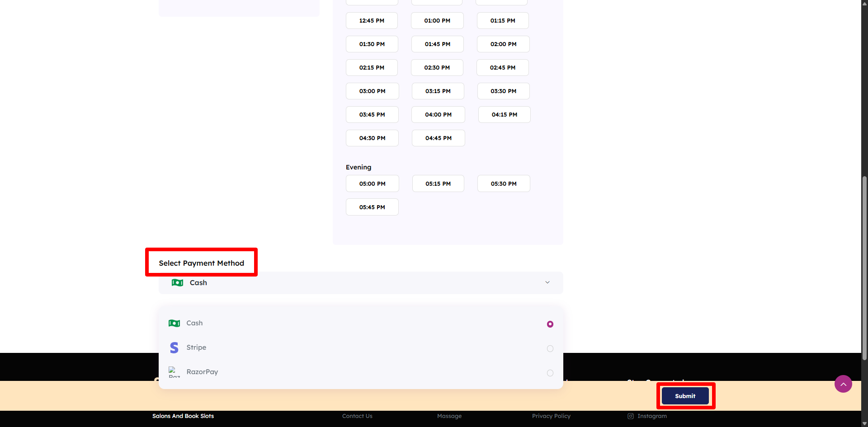Open the Cash payment method selector
This screenshot has height=427, width=868.
(360, 283)
